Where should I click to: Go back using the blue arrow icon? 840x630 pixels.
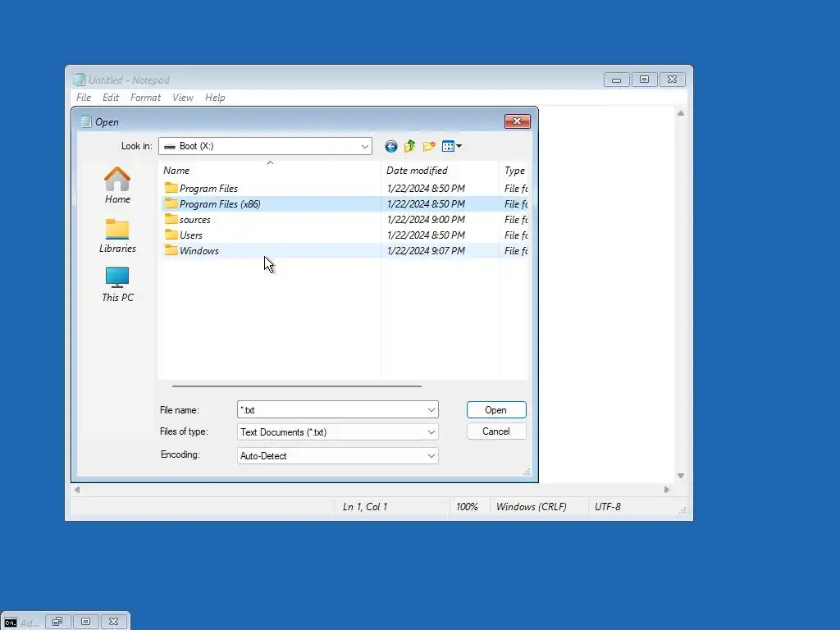coord(391,146)
